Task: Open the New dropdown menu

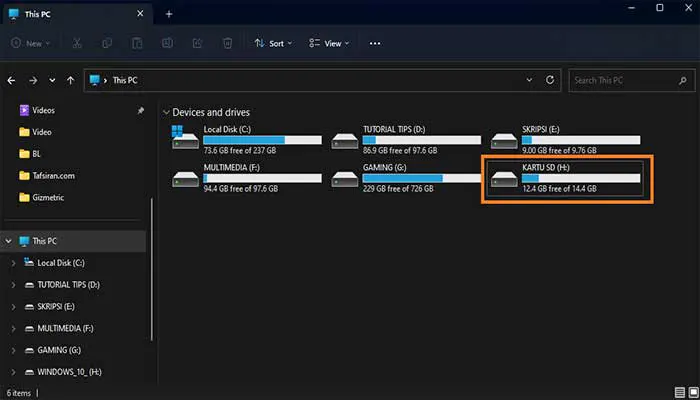Action: [30, 43]
